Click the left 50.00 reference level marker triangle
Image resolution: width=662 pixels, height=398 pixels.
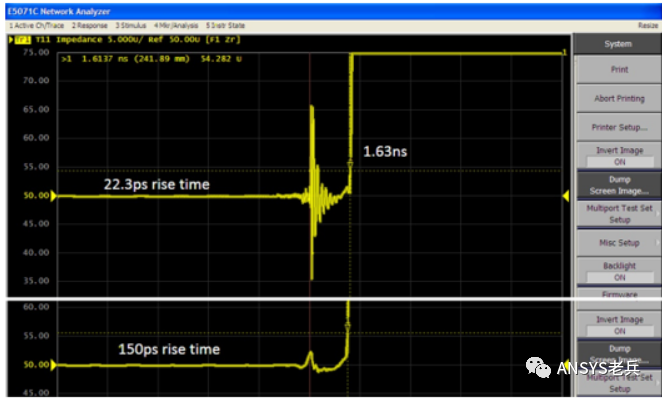coord(53,195)
